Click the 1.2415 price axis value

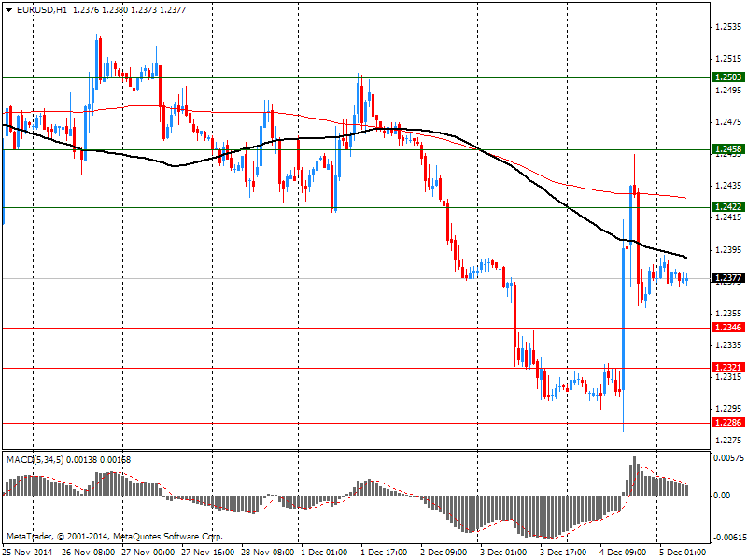click(728, 217)
